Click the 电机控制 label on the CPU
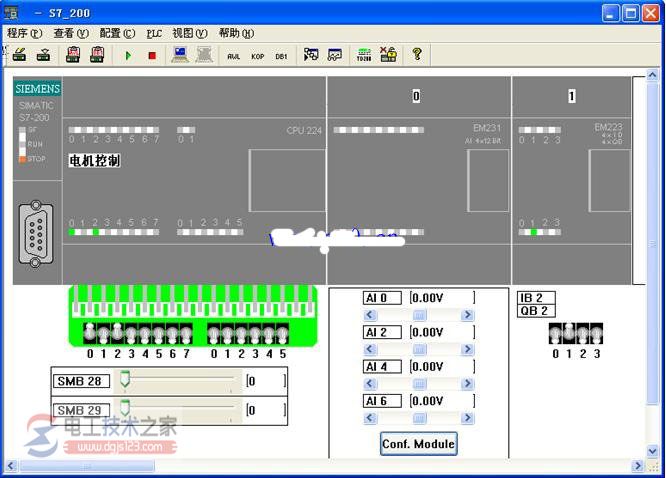This screenshot has width=666, height=478. tap(94, 161)
